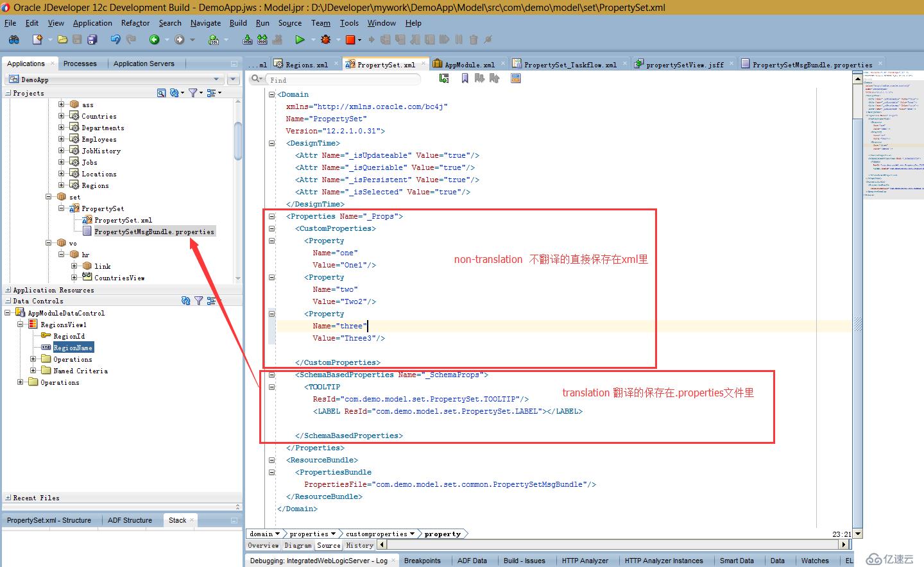
Task: Open the properties breadcrumb dropdown
Action: (x=334, y=534)
